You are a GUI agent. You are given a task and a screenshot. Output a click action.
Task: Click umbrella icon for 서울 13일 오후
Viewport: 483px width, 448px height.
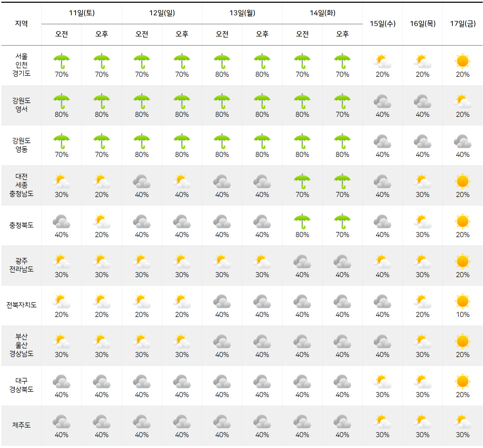(262, 61)
